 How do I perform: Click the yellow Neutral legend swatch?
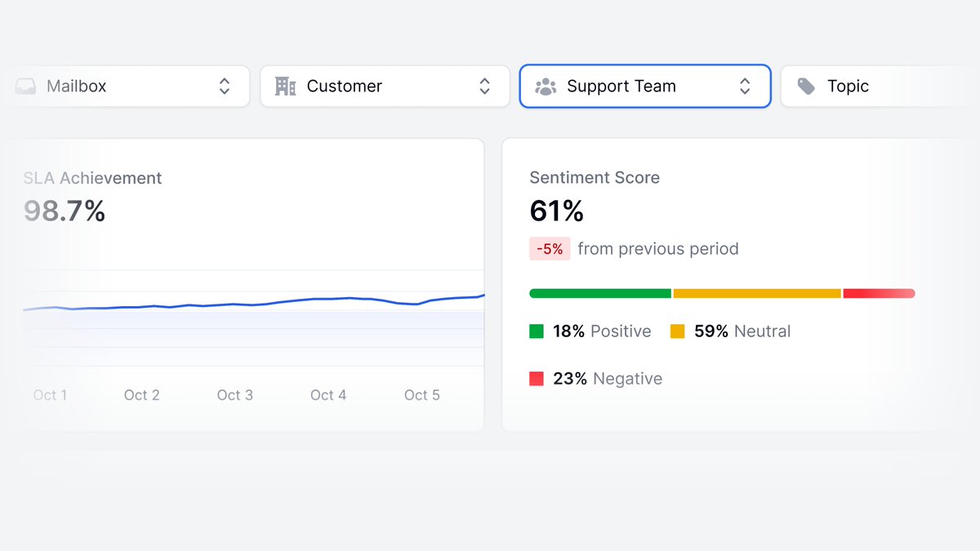click(x=678, y=331)
